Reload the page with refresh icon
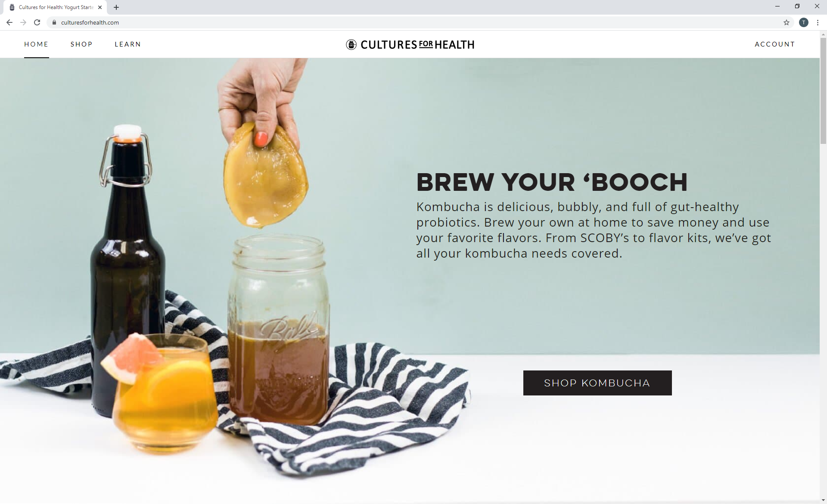The height and width of the screenshot is (504, 827). [37, 22]
